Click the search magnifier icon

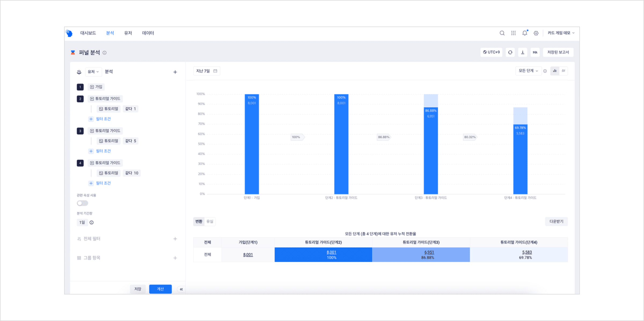pyautogui.click(x=502, y=33)
